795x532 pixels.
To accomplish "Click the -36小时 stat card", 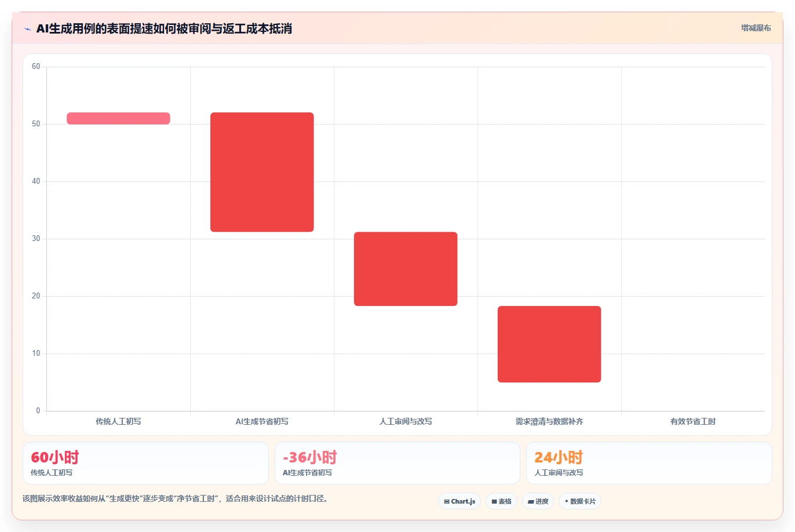I will [x=397, y=463].
